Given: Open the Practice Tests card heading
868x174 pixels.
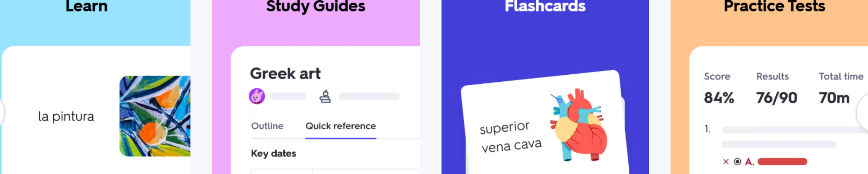Looking at the screenshot, I should 774,6.
